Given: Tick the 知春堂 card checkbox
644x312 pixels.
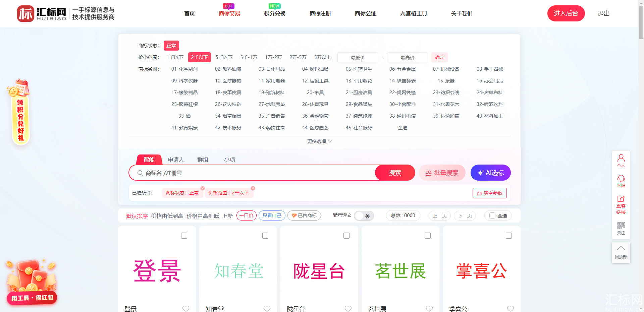Looking at the screenshot, I should [x=265, y=236].
